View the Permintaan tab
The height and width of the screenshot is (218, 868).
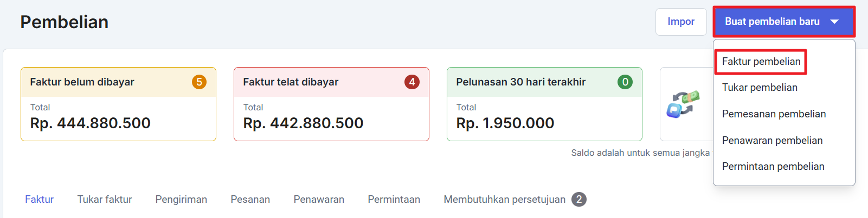[394, 200]
